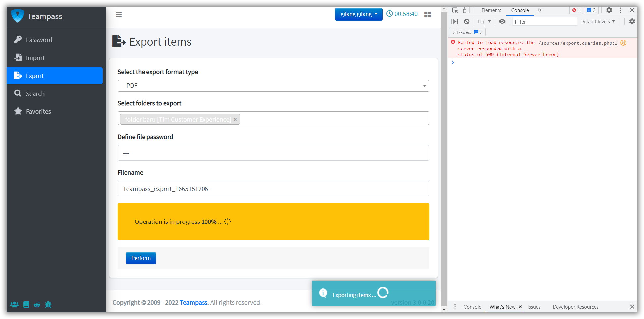Expand more DevTools tabs chevron
This screenshot has height=319, width=644.
(539, 10)
